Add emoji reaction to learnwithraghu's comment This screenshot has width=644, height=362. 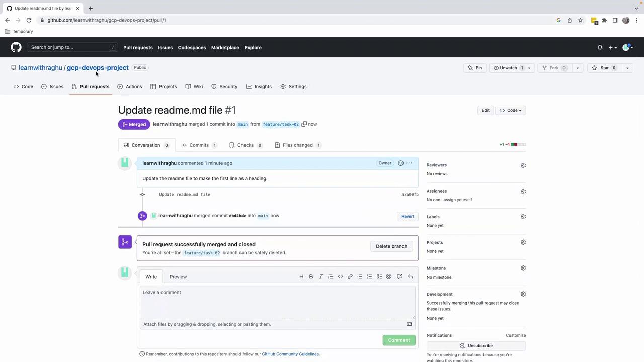400,163
